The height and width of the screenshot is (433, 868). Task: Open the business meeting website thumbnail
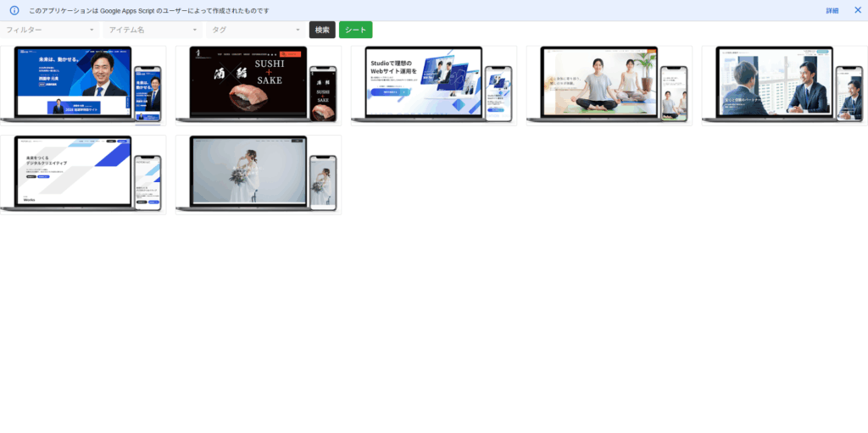pyautogui.click(x=784, y=86)
